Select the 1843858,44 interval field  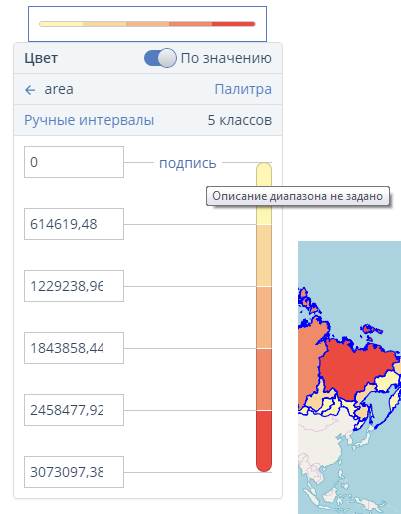[74, 348]
